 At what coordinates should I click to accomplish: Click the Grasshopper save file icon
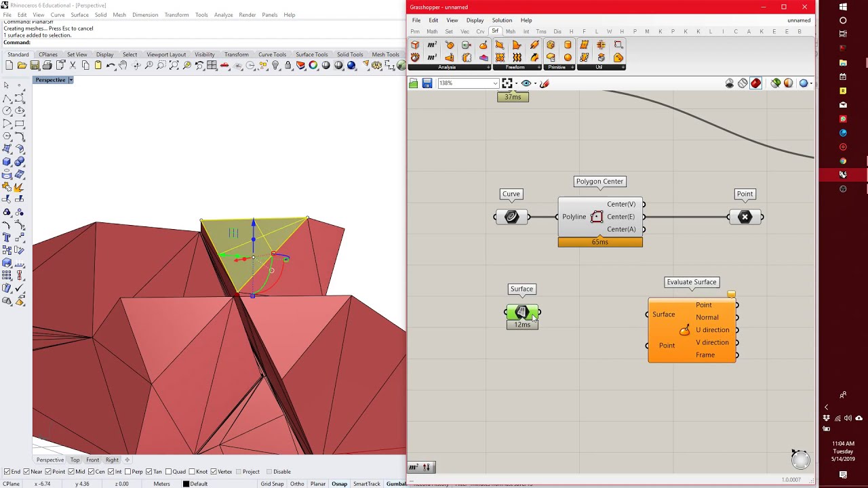click(427, 83)
